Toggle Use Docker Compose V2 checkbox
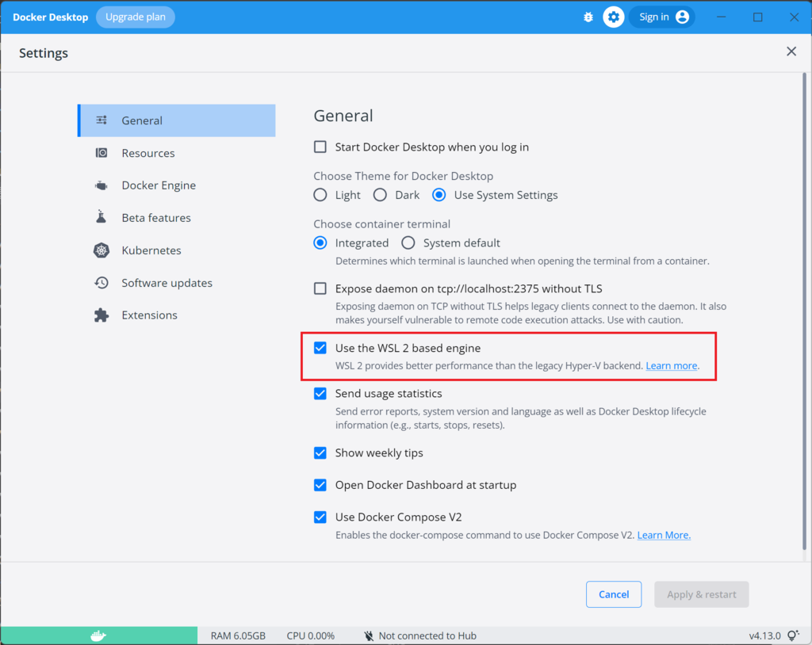This screenshot has height=645, width=812. point(320,517)
